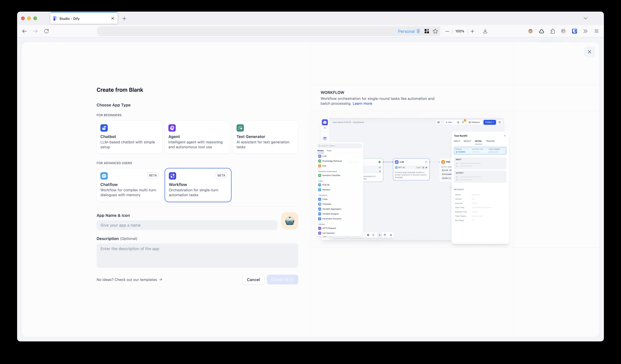The image size is (621, 364).
Task: Click the INPUT tab in preview
Action: (457, 141)
